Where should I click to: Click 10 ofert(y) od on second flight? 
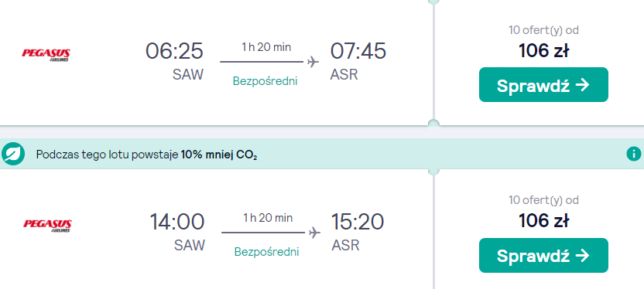point(543,200)
